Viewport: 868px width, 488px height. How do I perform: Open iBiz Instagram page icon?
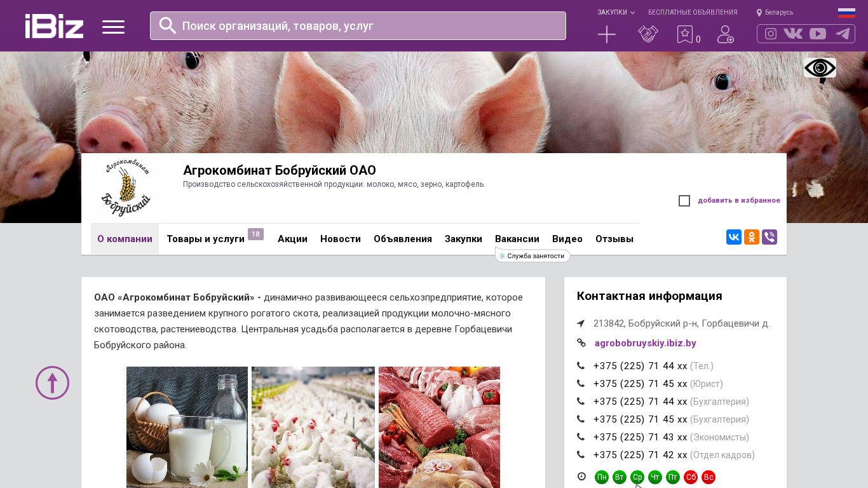pyautogui.click(x=771, y=34)
